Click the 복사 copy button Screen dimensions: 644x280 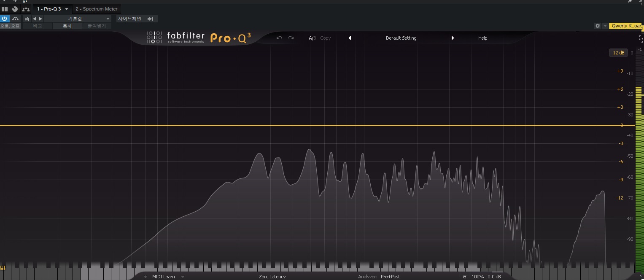click(67, 26)
